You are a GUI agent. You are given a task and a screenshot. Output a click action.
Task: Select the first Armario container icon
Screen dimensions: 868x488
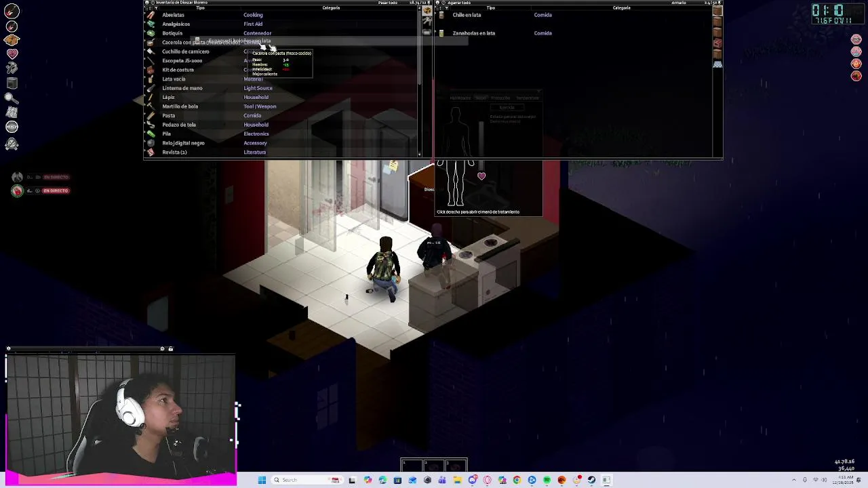click(717, 12)
